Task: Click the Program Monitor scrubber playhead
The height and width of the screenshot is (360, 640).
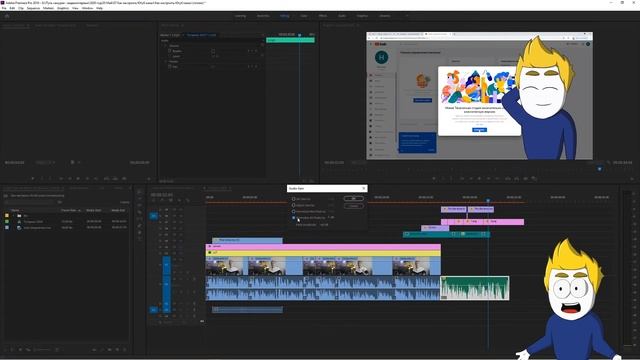Action: 600,168
